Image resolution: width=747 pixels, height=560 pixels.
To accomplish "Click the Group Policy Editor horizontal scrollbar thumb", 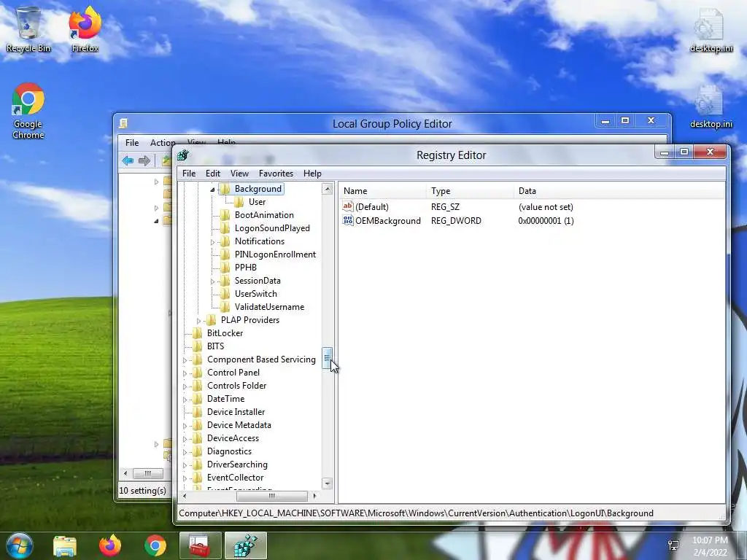I will [147, 473].
